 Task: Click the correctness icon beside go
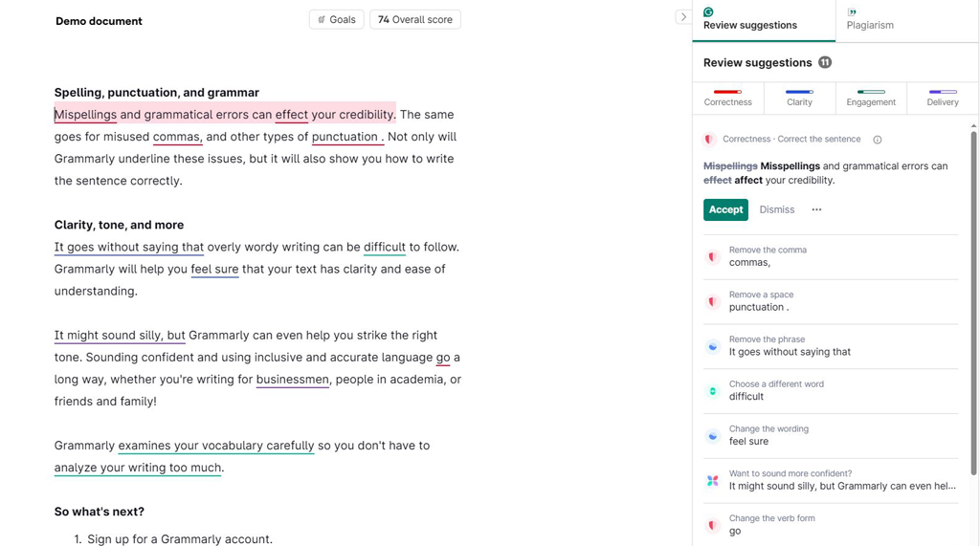[712, 525]
